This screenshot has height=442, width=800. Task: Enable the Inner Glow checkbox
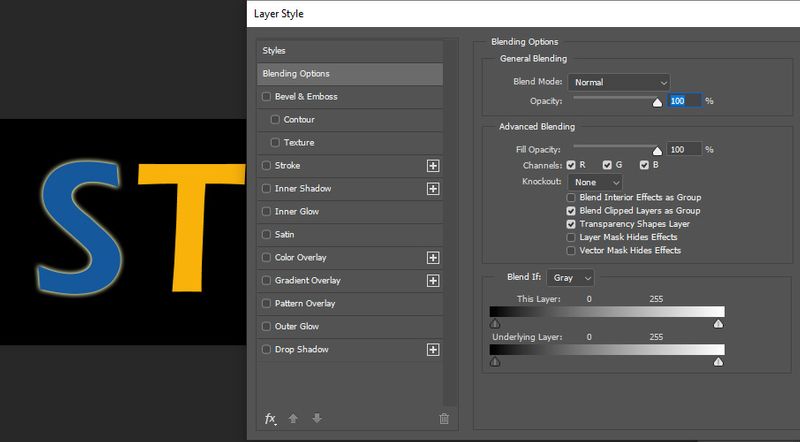266,211
